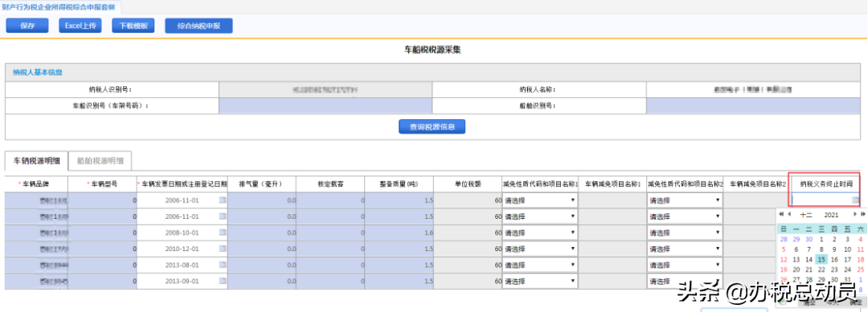Open calendar picker for 2008-10-01 date field
The image size is (868, 313).
pos(223,233)
